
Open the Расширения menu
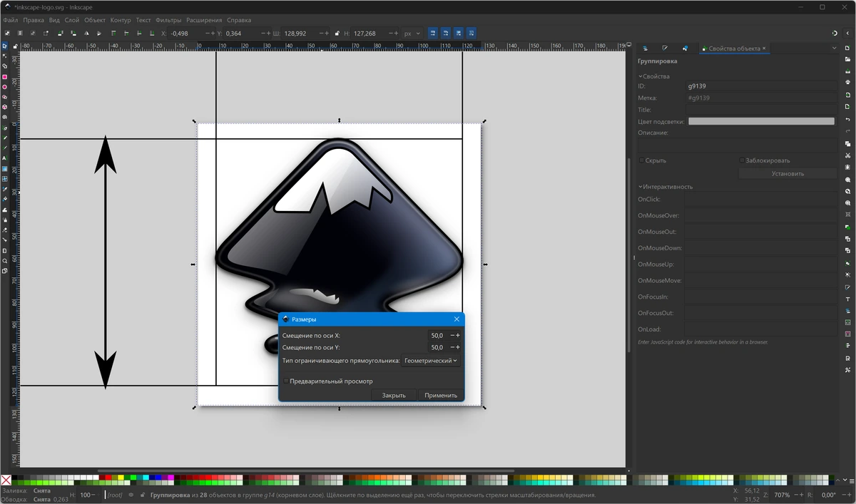[204, 20]
